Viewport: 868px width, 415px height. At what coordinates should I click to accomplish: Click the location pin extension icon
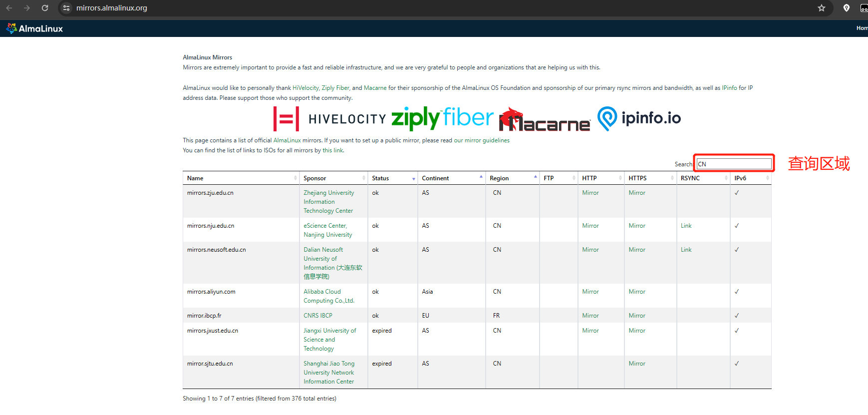coord(847,8)
